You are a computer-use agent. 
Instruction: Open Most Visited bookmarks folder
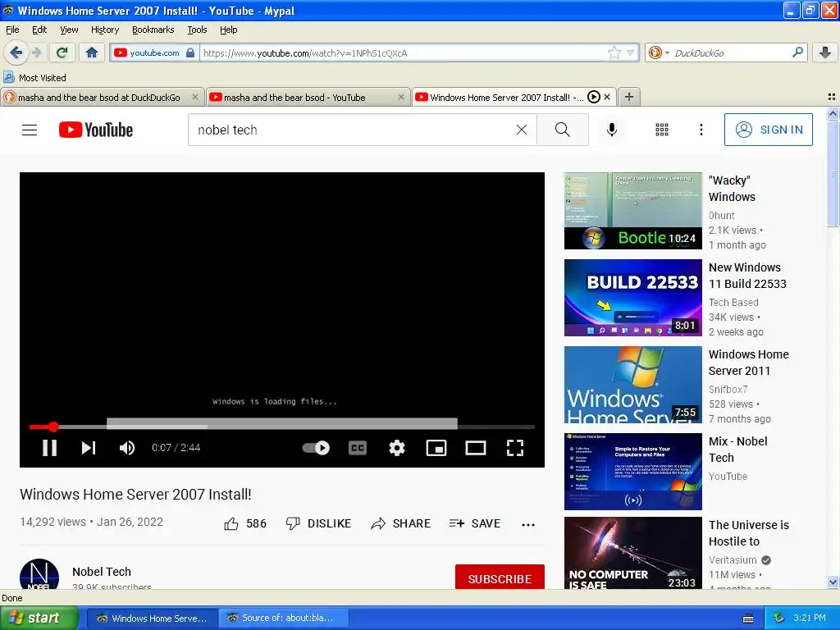coord(34,78)
